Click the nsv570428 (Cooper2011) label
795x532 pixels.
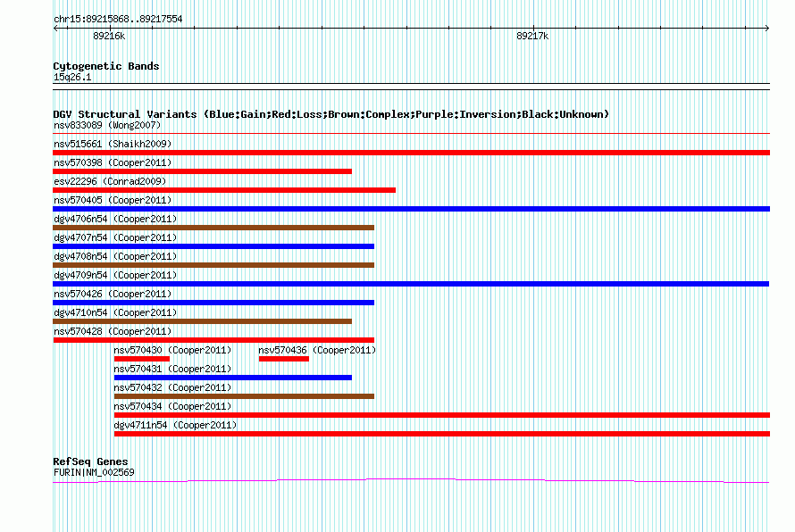pyautogui.click(x=113, y=331)
